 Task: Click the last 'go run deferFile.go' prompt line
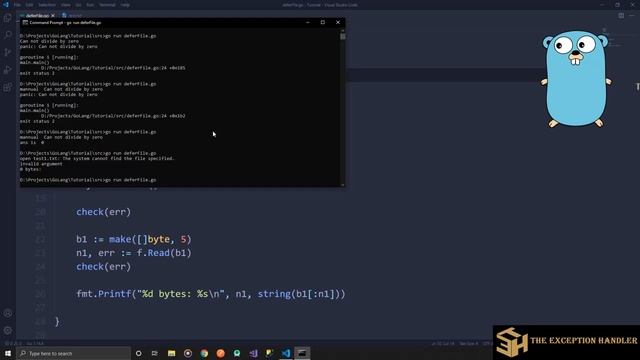(x=88, y=180)
